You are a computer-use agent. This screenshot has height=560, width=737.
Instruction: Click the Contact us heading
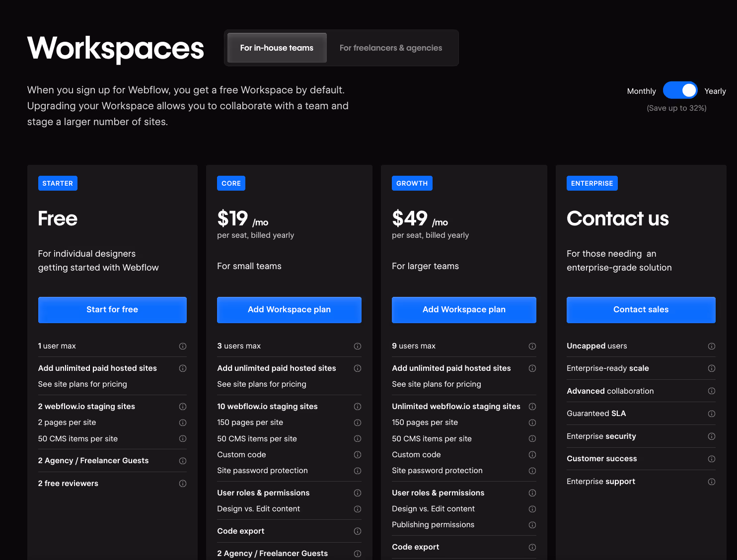(x=618, y=218)
